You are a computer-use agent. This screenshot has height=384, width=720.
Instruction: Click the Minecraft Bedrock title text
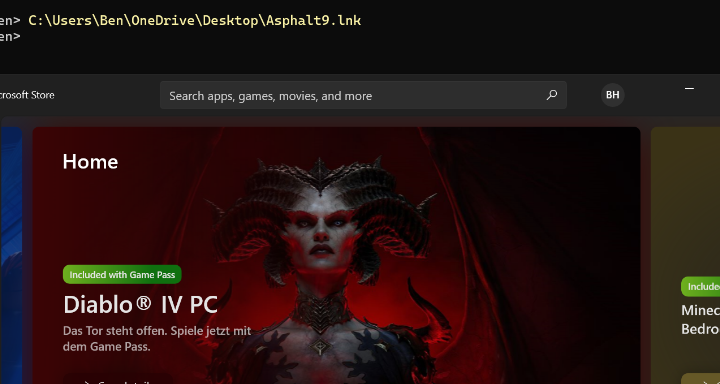click(x=701, y=320)
